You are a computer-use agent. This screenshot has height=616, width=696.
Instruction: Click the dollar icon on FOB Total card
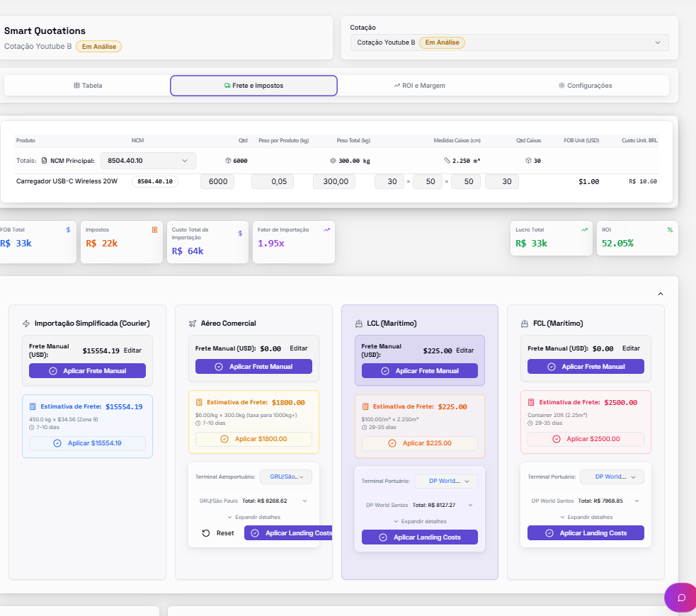(x=69, y=230)
